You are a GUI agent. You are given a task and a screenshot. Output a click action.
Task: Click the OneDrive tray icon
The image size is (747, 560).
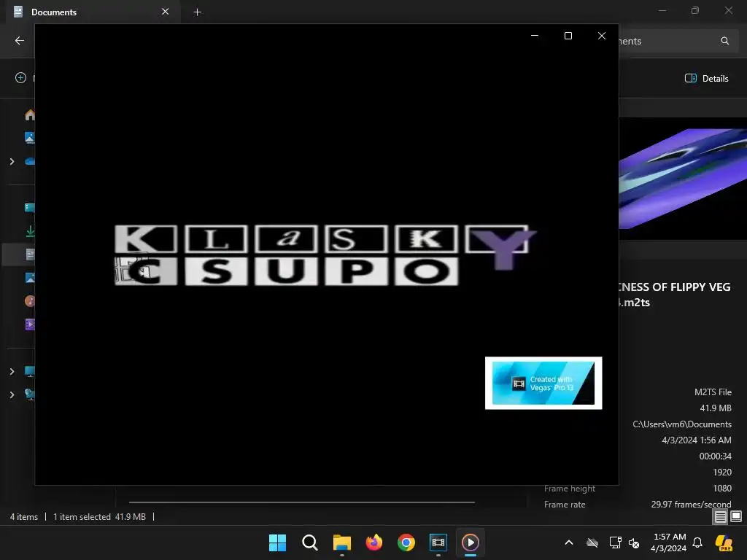[592, 542]
